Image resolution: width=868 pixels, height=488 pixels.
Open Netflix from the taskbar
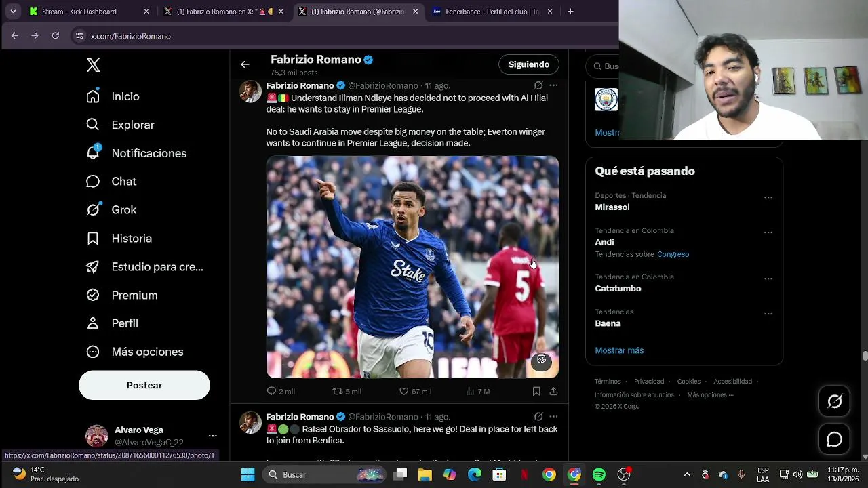[x=524, y=474]
